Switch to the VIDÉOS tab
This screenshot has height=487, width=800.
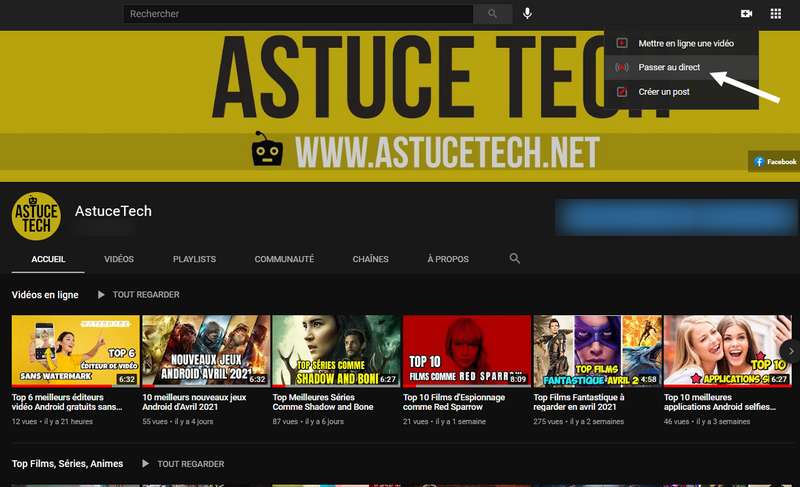pos(119,259)
